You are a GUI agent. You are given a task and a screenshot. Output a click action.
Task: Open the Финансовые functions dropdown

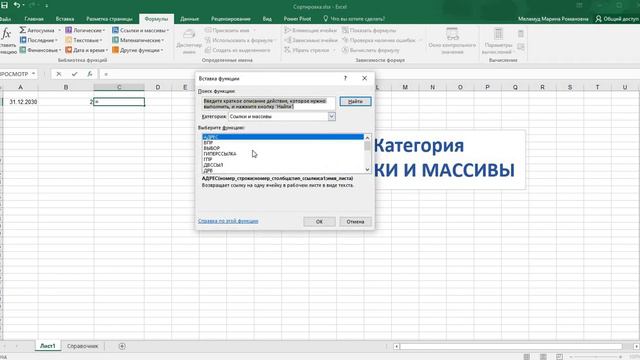coord(40,50)
